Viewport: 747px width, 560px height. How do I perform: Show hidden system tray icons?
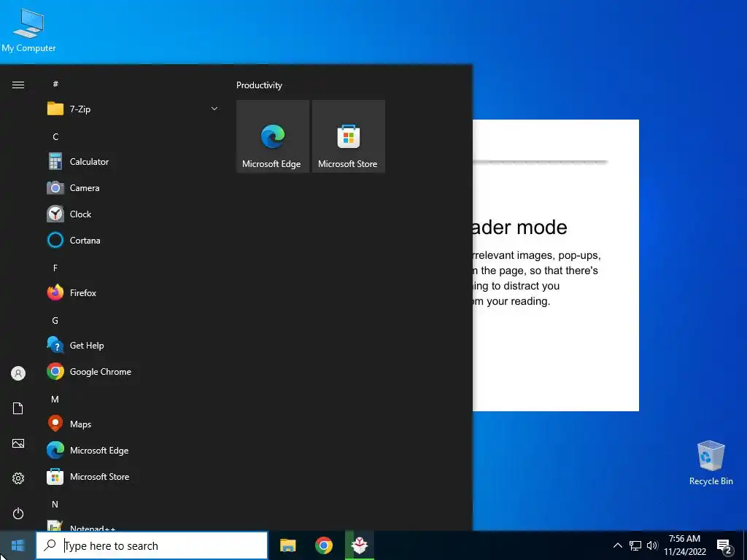pos(617,545)
